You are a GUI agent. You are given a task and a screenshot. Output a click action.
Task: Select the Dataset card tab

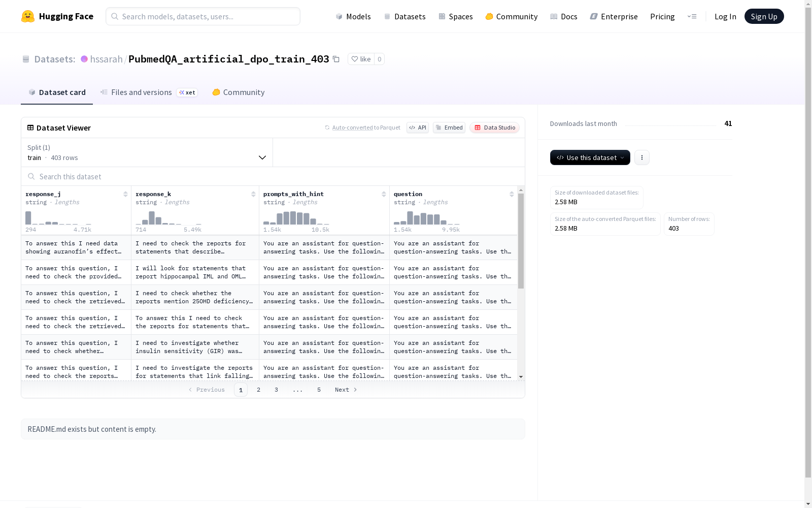click(x=57, y=92)
